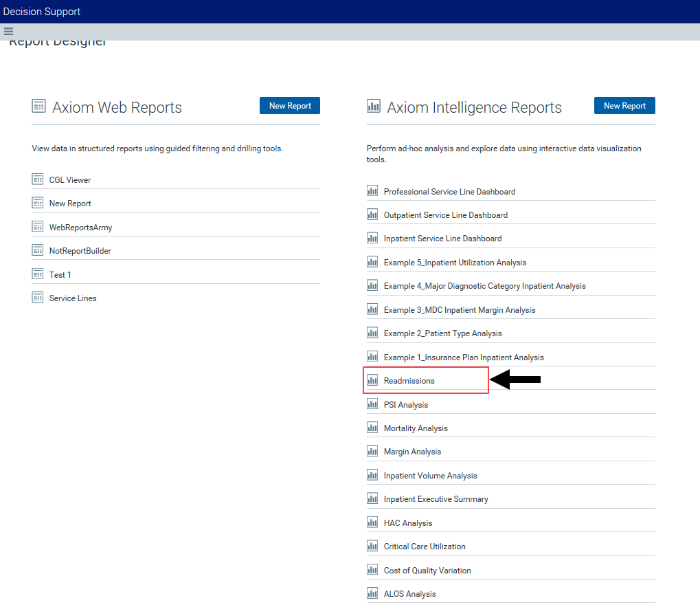Click the table icon beside Test 1
Viewport: 700px width, 605px height.
(38, 274)
